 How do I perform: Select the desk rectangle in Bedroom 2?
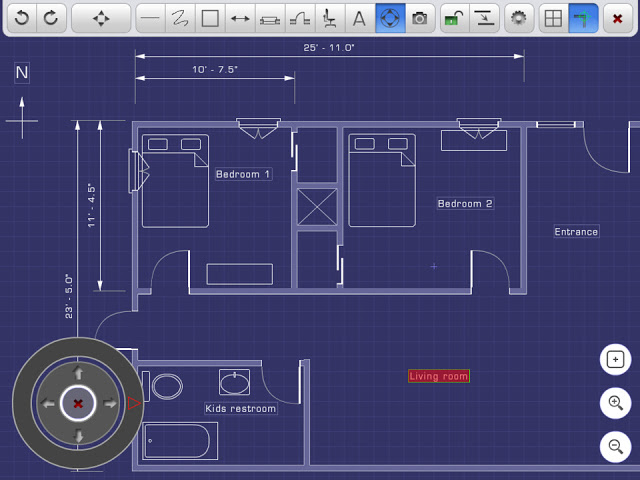(474, 140)
